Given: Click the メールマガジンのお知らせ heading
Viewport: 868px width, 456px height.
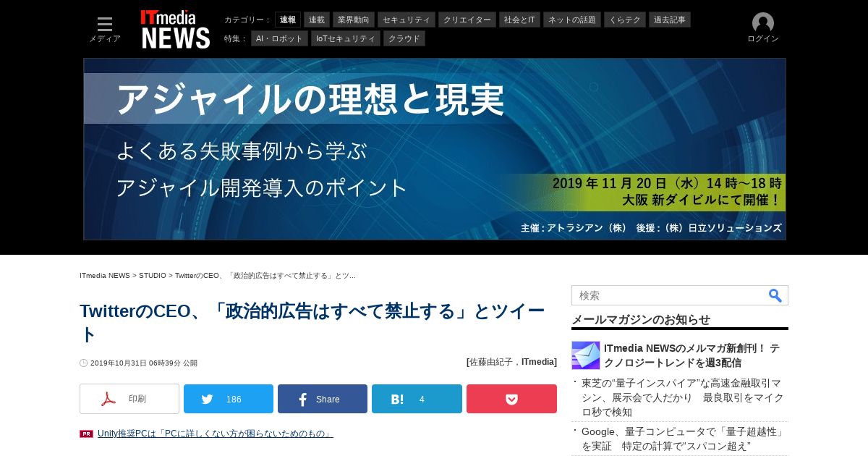Looking at the screenshot, I should click(641, 319).
